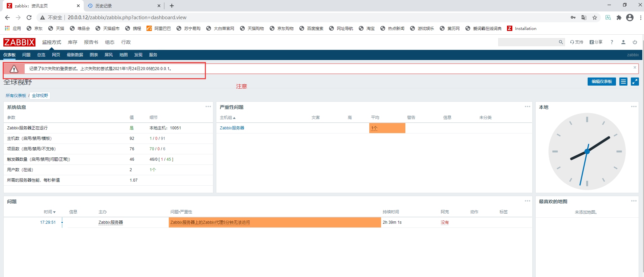Click the Zabbix search magnifier icon

click(x=561, y=42)
